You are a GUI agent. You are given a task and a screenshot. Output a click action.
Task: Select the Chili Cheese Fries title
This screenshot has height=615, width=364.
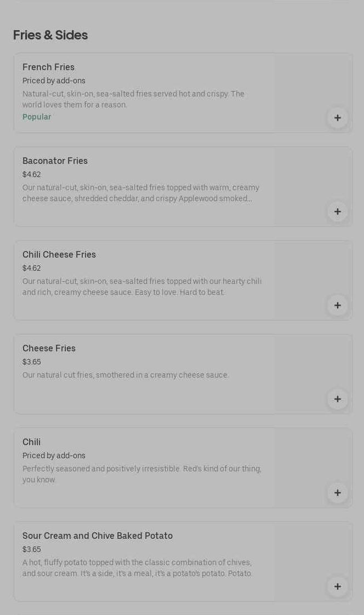pos(59,255)
